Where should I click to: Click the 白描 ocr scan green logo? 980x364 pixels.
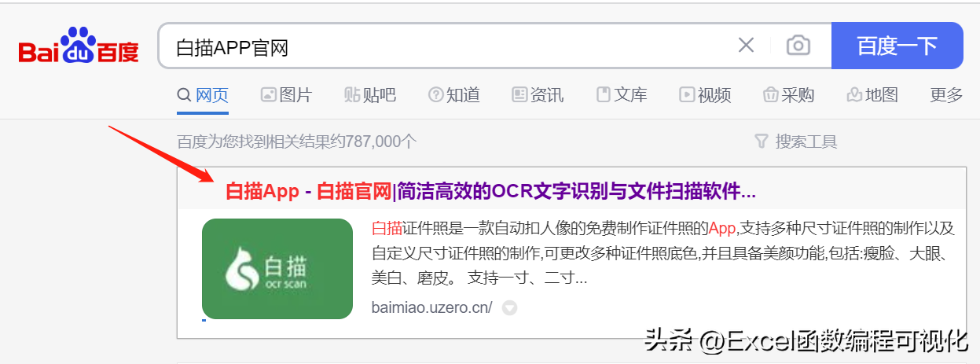[277, 269]
